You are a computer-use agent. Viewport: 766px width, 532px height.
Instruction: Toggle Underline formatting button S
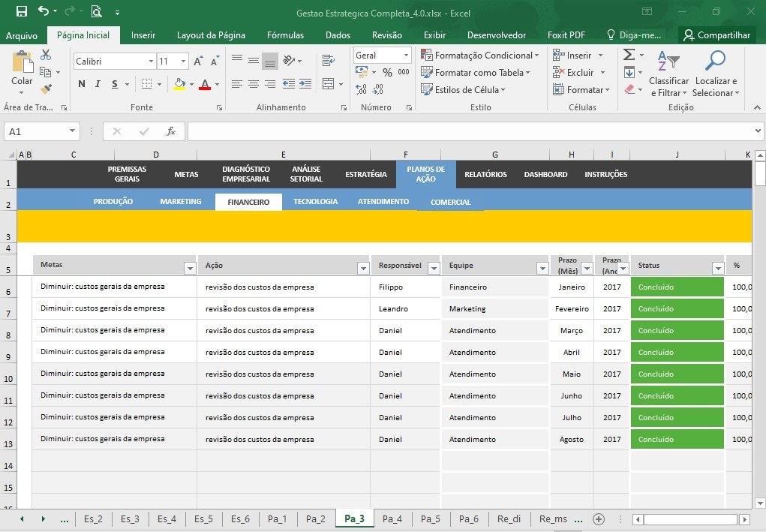click(x=114, y=84)
